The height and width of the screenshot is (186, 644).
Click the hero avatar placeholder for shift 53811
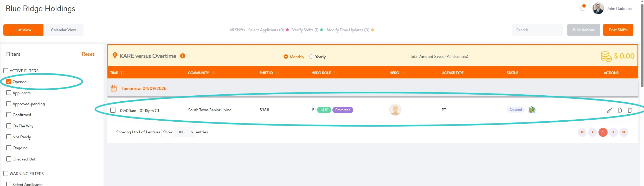pyautogui.click(x=395, y=110)
